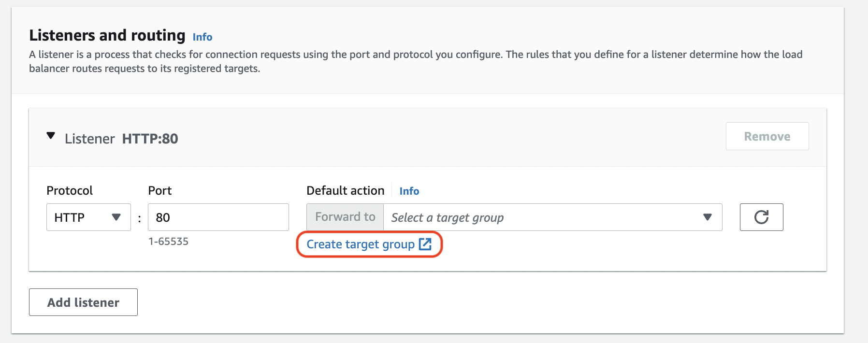Collapse the Listener HTTP:80 section triangle
The width and height of the screenshot is (868, 343).
click(50, 136)
